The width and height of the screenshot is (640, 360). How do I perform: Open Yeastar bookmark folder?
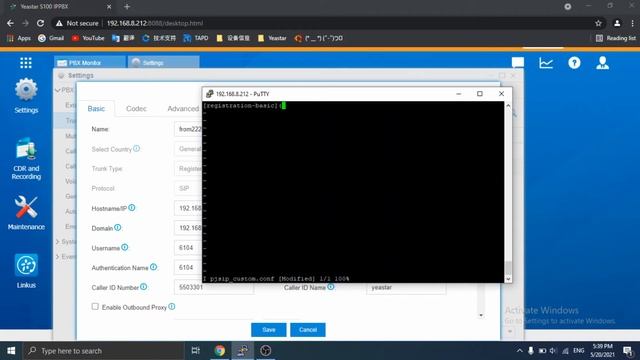[x=272, y=38]
